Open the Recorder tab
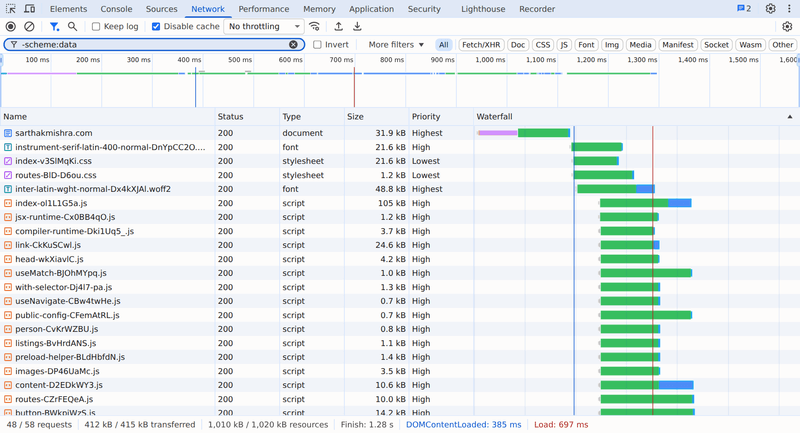This screenshot has height=433, width=800. [537, 9]
